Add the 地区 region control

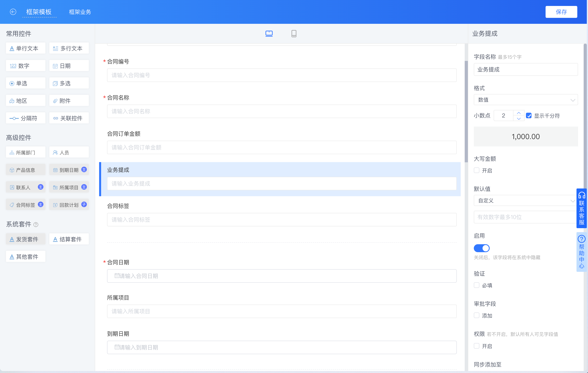(26, 100)
